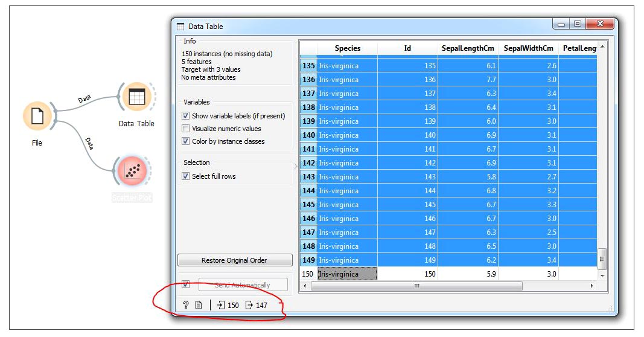Viewport: 644px width, 337px height.
Task: Uncheck Select full rows option
Action: pyautogui.click(x=186, y=176)
